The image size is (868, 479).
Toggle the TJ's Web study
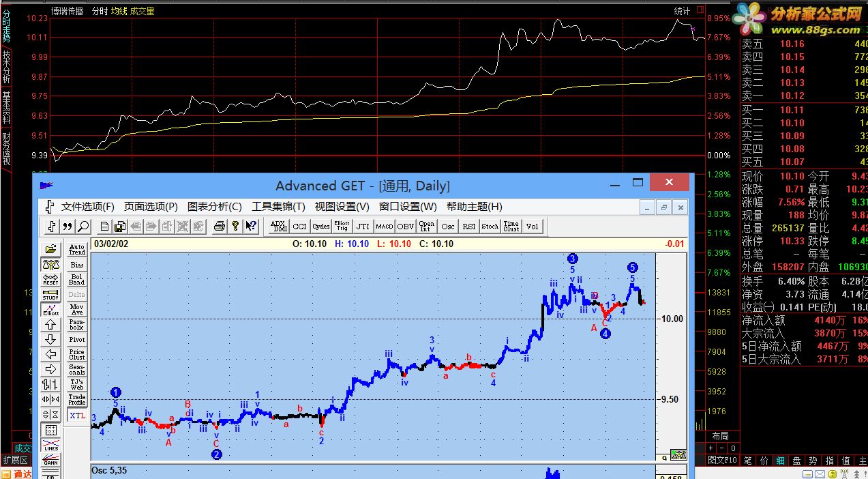(77, 385)
